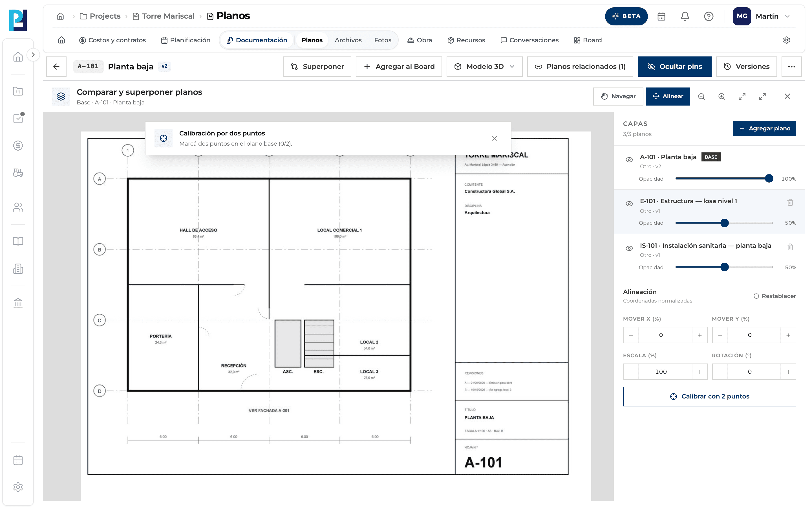Viewport: 812px width, 508px height.
Task: Click the zoom out magnifier icon
Action: pos(701,97)
